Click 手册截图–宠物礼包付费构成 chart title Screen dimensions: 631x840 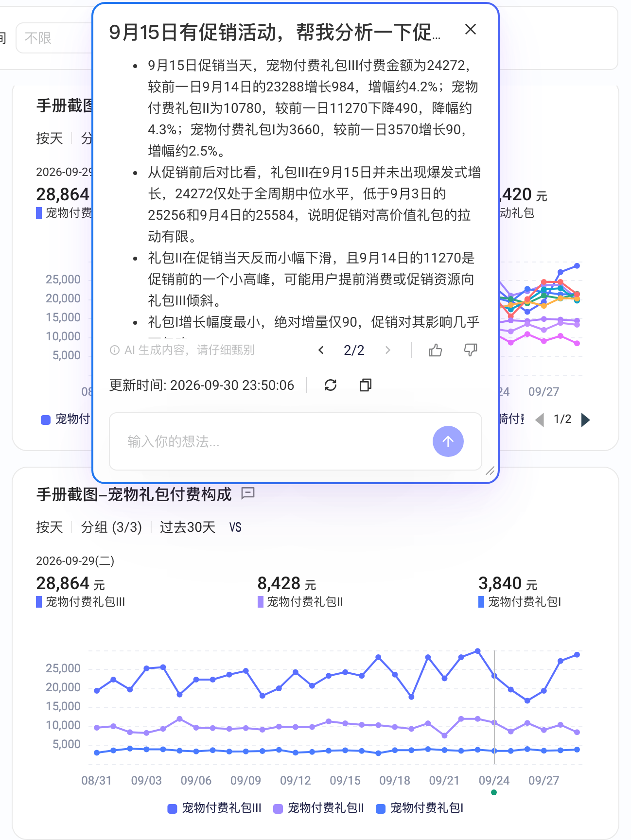[134, 494]
